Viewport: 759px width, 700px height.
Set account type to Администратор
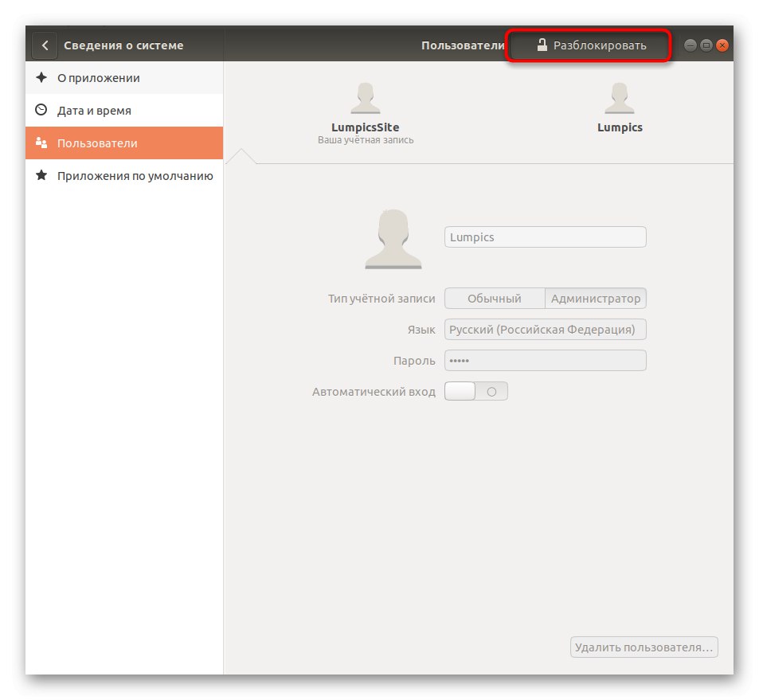click(596, 299)
